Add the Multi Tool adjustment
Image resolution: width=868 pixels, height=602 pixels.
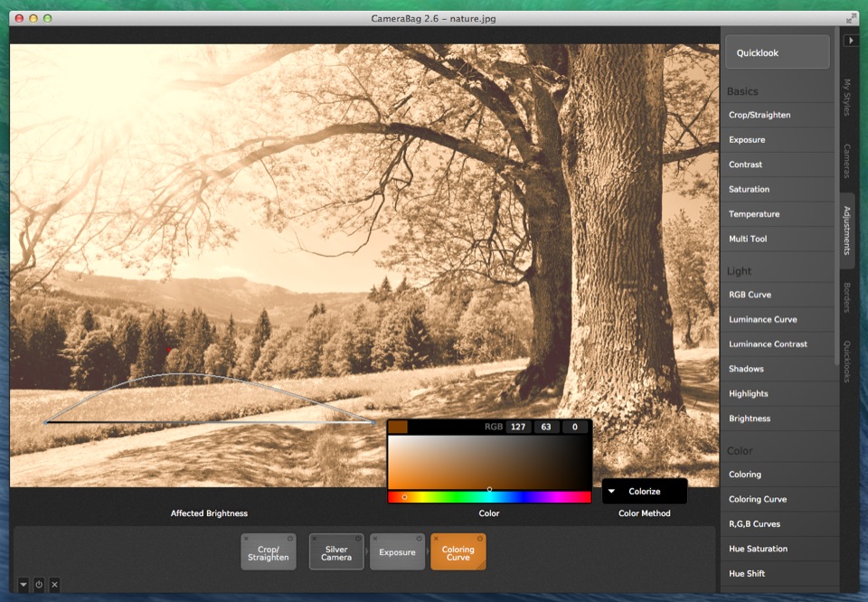(778, 239)
